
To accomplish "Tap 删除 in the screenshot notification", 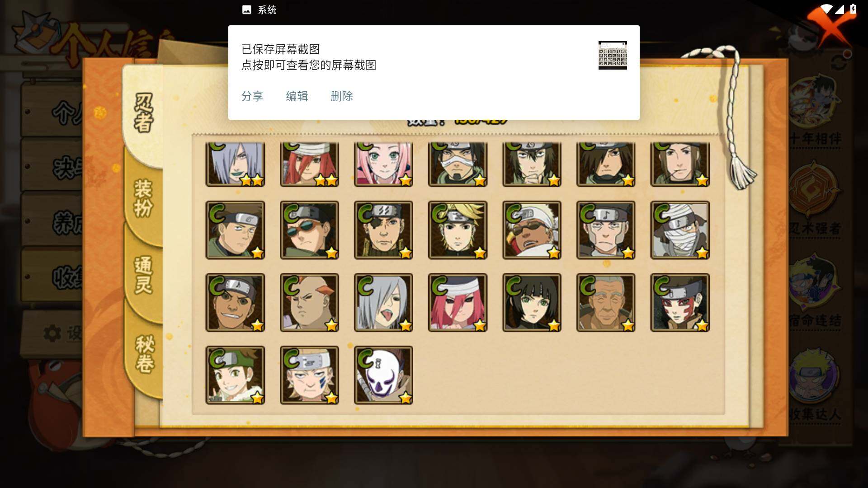I will coord(342,96).
